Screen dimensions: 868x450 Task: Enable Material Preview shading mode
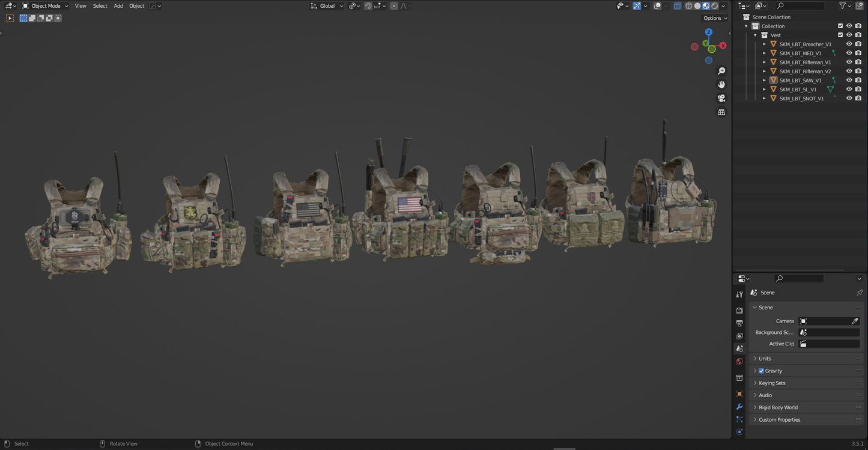point(705,5)
